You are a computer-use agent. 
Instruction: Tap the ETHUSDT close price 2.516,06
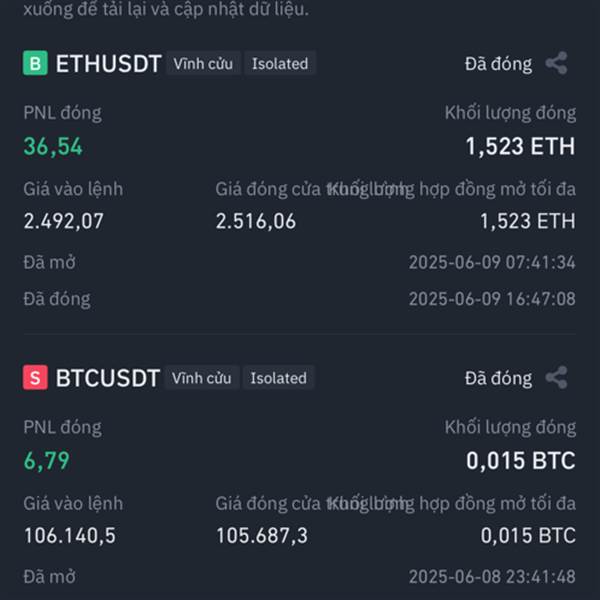click(x=256, y=222)
